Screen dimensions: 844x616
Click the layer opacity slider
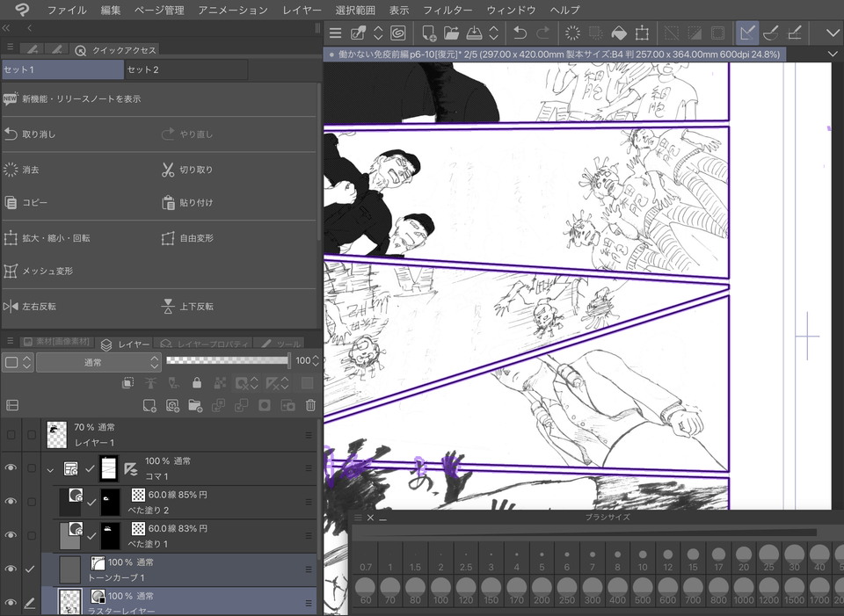229,360
